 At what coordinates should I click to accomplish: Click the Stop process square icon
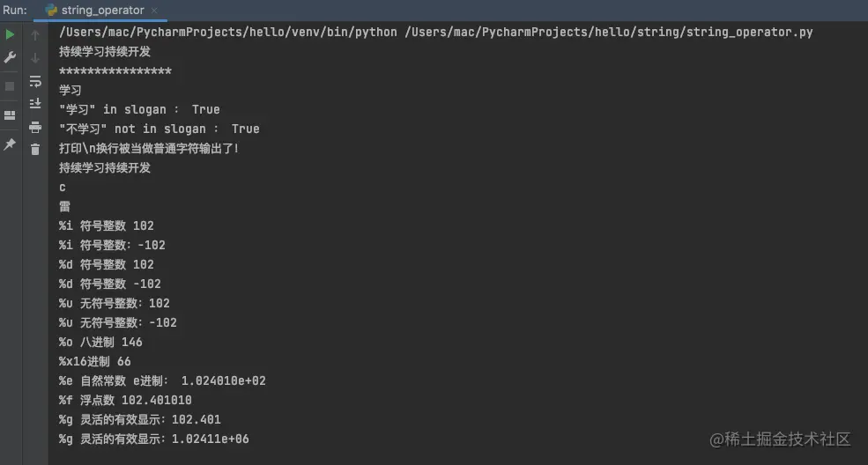tap(10, 86)
